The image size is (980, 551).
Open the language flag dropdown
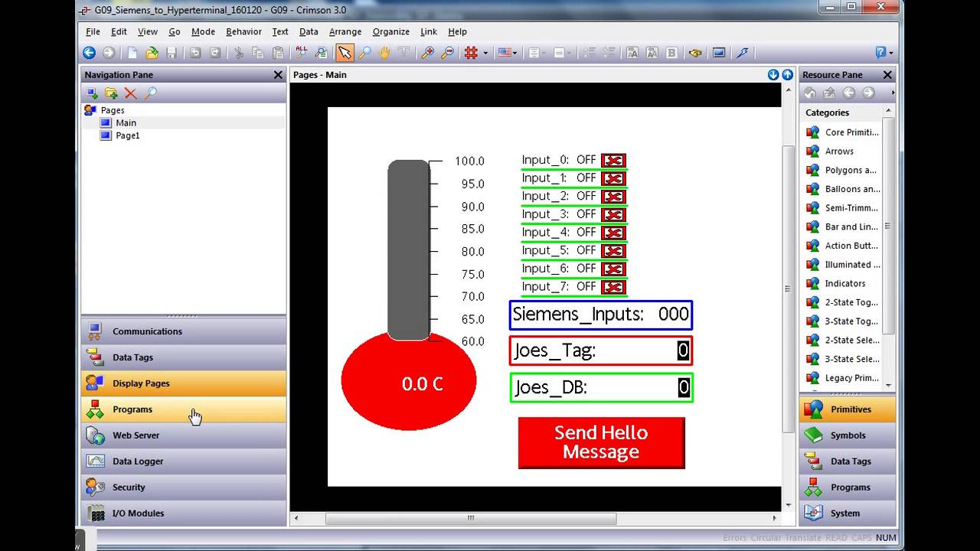(507, 53)
